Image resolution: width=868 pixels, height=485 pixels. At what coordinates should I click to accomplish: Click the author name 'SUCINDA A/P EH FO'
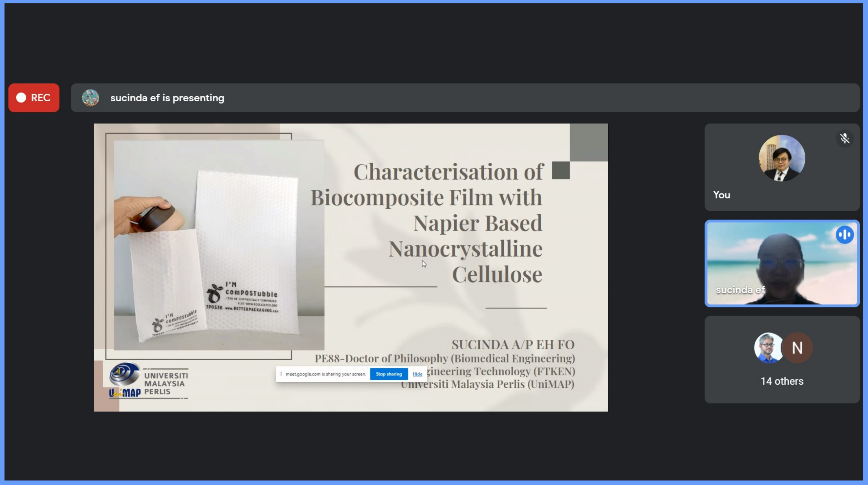[x=513, y=344]
